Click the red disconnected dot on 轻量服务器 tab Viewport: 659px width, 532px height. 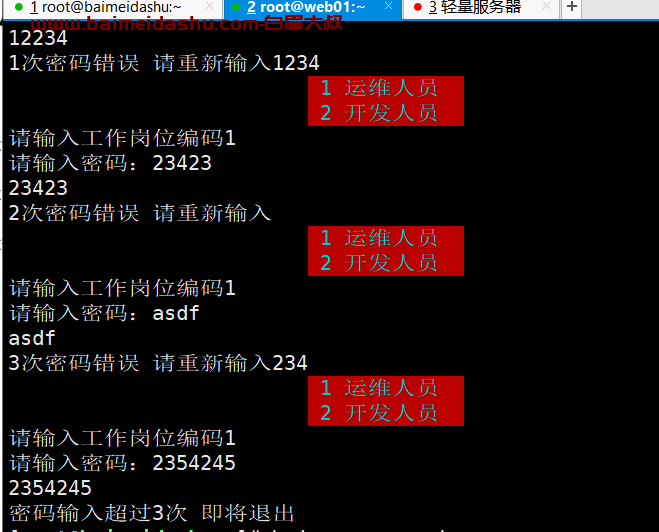click(x=417, y=7)
